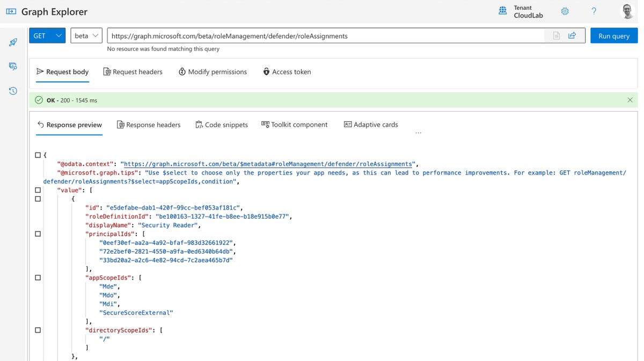
Task: Switch to Request body tab
Action: click(x=62, y=71)
